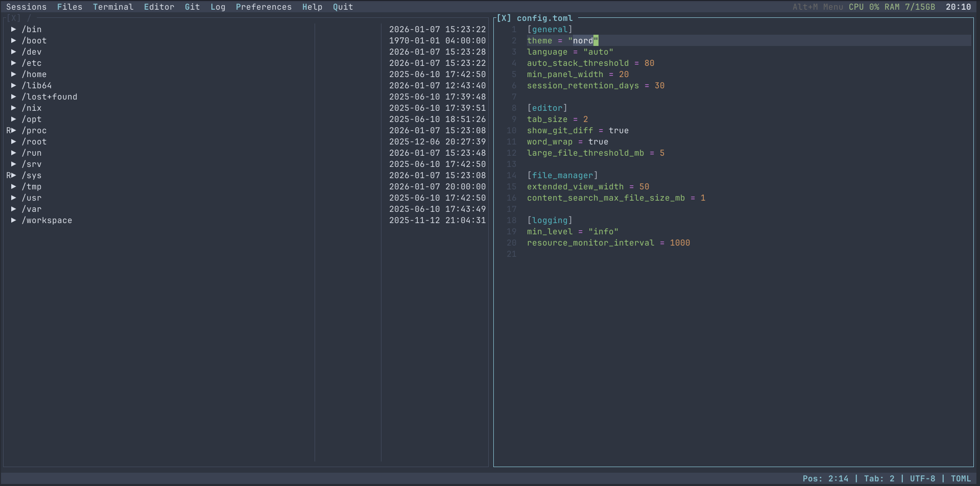The width and height of the screenshot is (980, 486).
Task: Select the /usr folder entry
Action: pyautogui.click(x=32, y=198)
